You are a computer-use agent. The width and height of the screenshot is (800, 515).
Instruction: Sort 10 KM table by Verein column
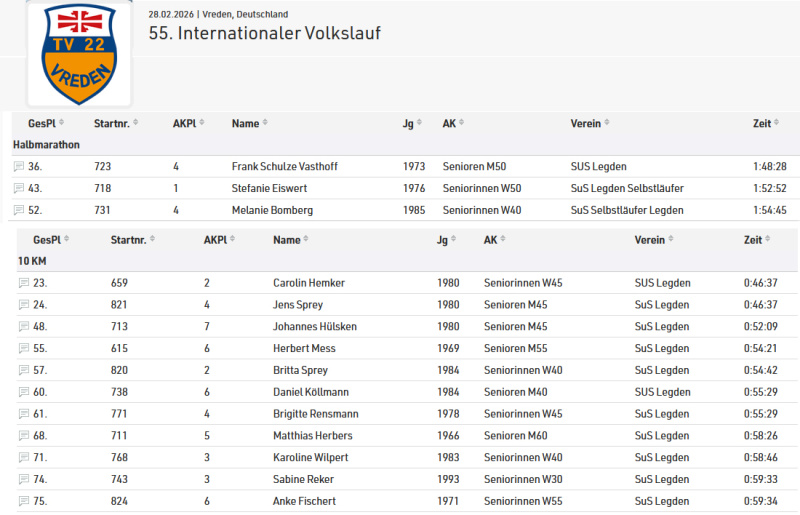click(x=653, y=240)
